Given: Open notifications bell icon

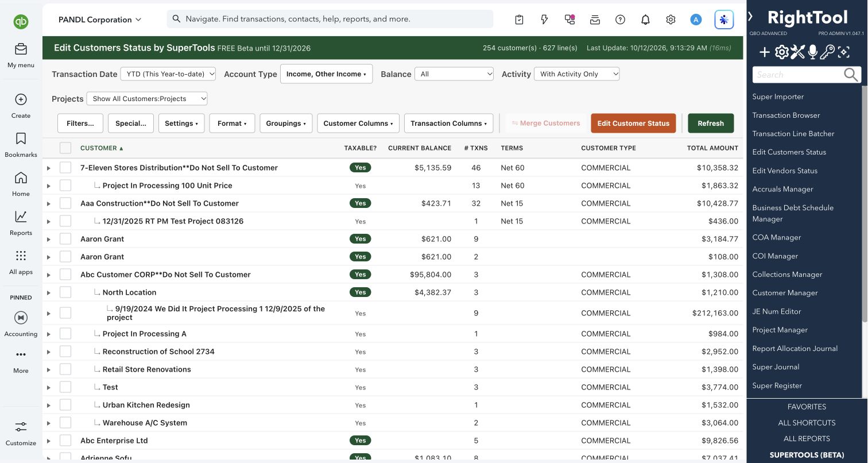Looking at the screenshot, I should (645, 20).
